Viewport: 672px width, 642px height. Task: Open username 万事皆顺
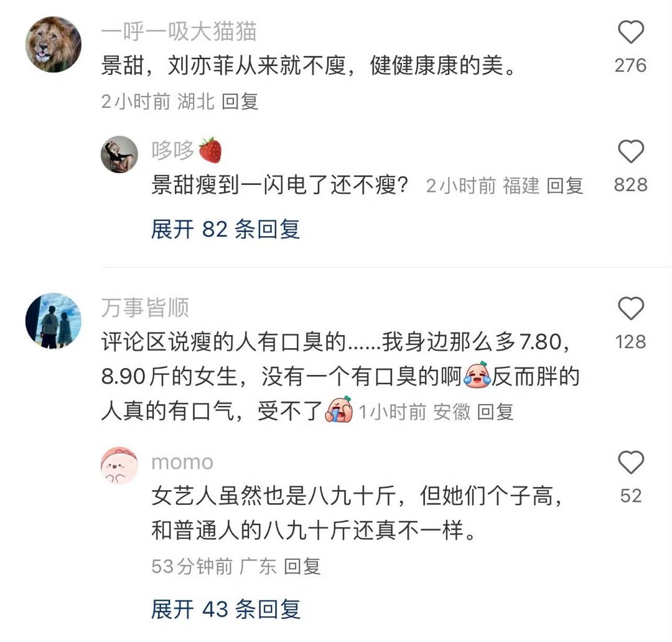(145, 308)
